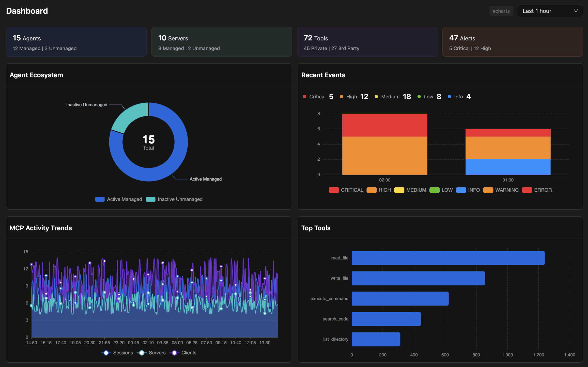Click the Active Managed legend color swatch
The height and width of the screenshot is (367, 588).
[x=100, y=199]
